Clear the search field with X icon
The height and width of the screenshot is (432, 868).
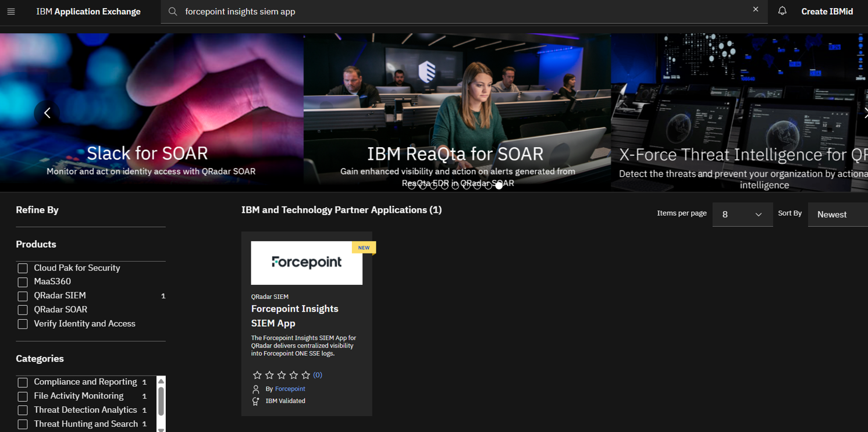[755, 10]
